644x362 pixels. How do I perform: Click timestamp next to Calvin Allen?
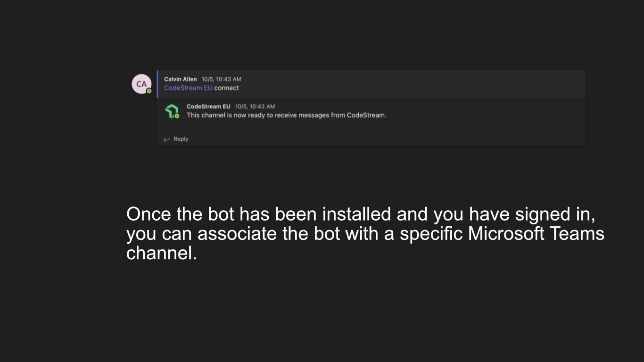coord(221,79)
